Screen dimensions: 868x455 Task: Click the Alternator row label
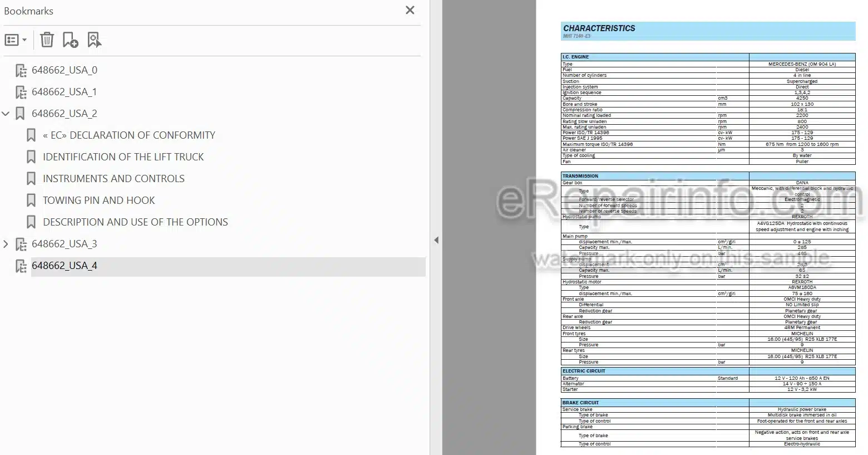573,384
